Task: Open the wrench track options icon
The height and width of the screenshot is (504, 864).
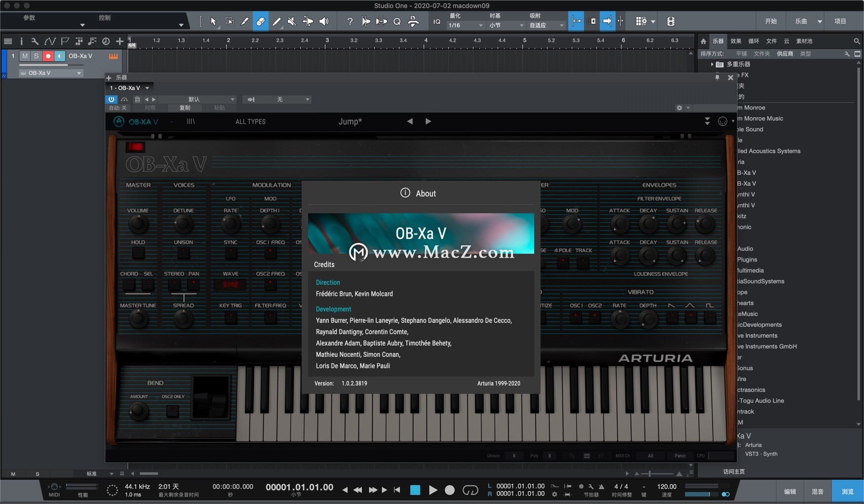Action: [x=35, y=41]
